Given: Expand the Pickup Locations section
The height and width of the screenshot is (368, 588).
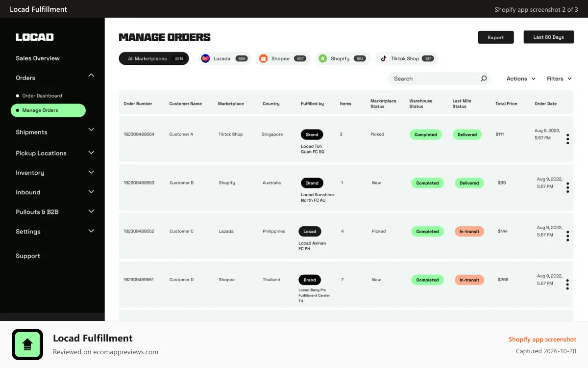Looking at the screenshot, I should (x=91, y=153).
